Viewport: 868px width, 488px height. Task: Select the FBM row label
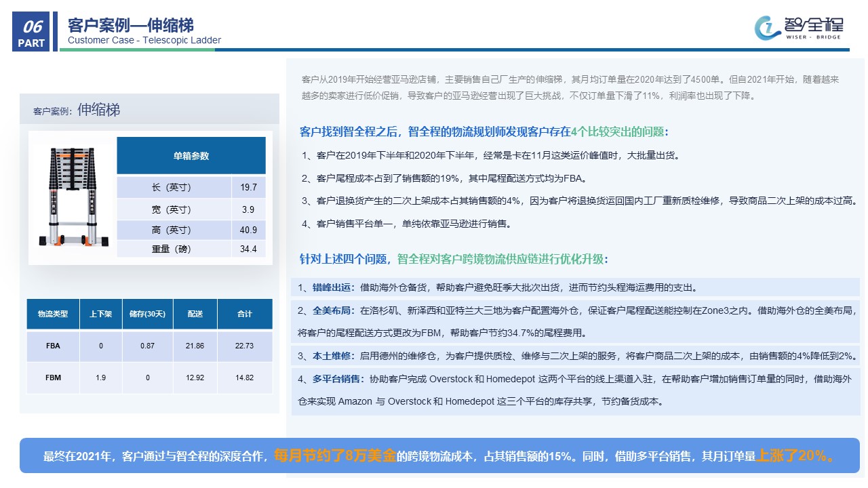[x=53, y=378]
